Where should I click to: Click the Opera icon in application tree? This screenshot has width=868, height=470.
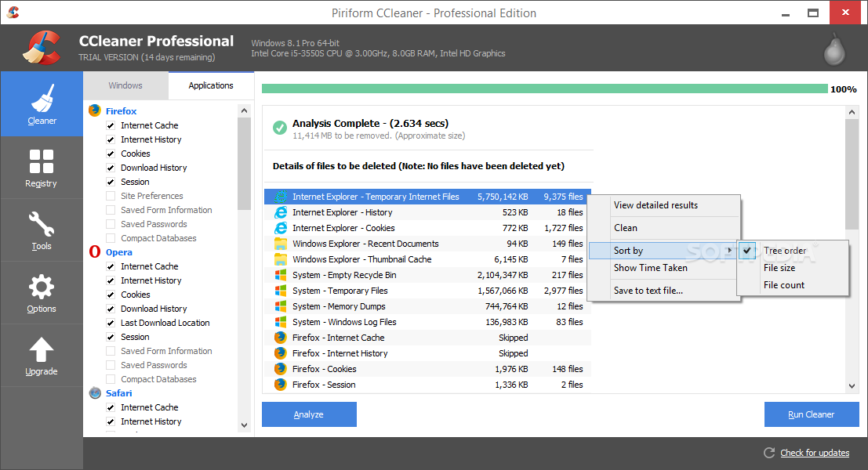coord(95,251)
